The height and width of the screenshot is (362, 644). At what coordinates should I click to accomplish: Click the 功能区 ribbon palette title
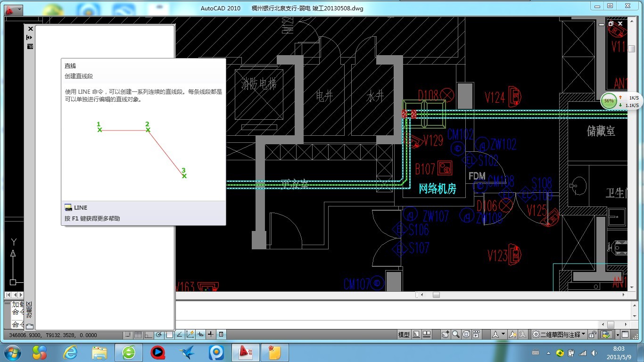tap(29, 310)
